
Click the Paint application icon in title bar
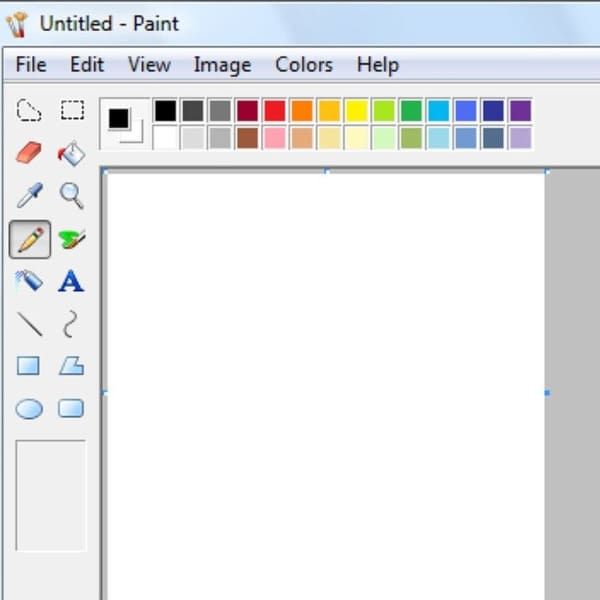click(x=18, y=24)
